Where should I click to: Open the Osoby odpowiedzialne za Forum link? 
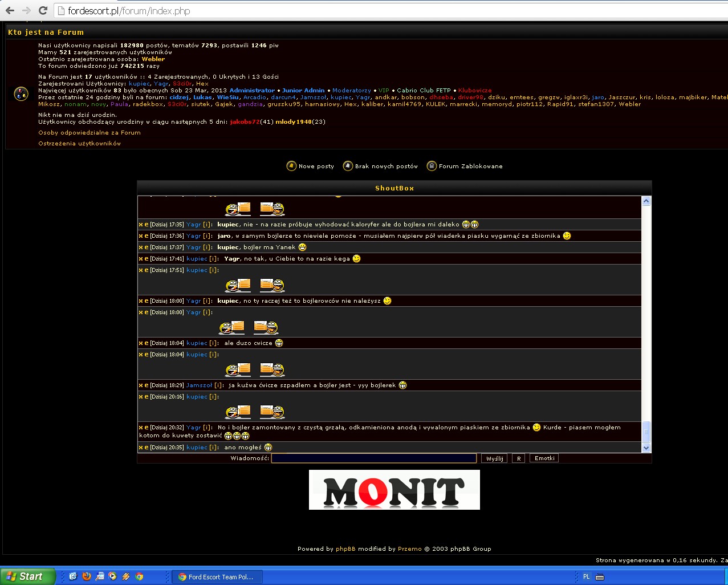click(90, 133)
